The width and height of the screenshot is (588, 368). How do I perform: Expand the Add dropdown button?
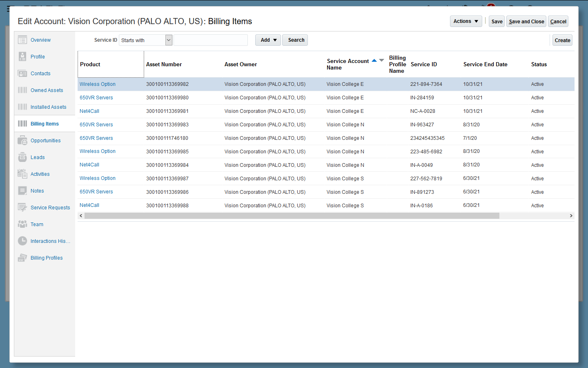(x=268, y=40)
